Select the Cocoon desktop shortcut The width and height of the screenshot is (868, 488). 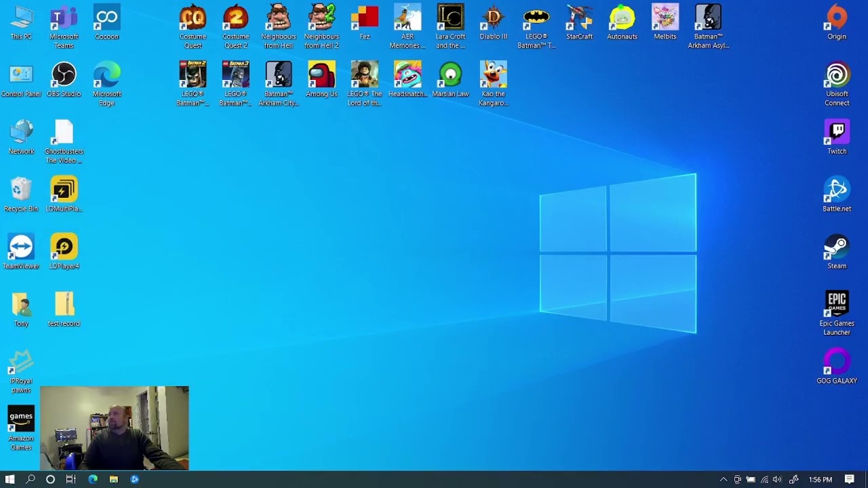[106, 22]
